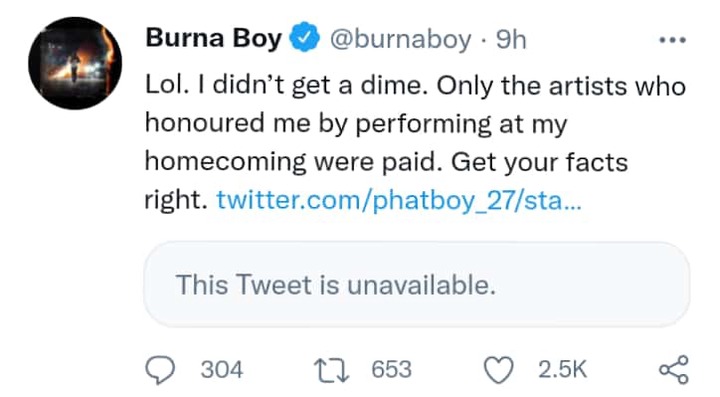Click the 'Only the artists who' phrase
720x397 pixels.
(x=561, y=86)
